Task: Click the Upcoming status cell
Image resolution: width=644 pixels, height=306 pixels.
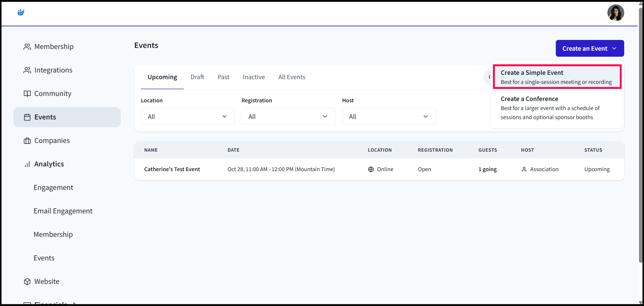Action: pyautogui.click(x=597, y=169)
